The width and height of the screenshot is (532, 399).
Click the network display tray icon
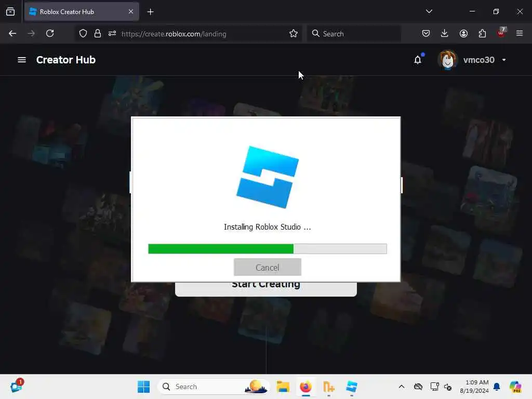(434, 387)
